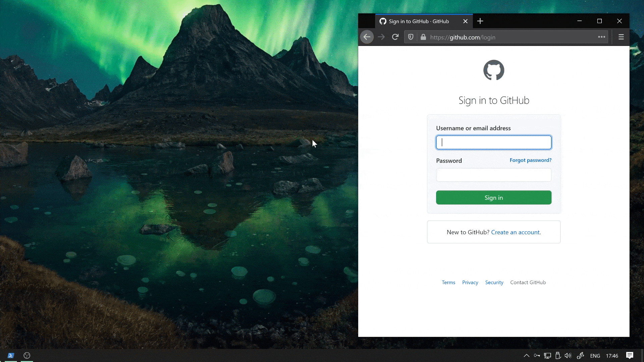This screenshot has width=644, height=362.
Task: Open the browser hamburger menu
Action: coord(621,37)
